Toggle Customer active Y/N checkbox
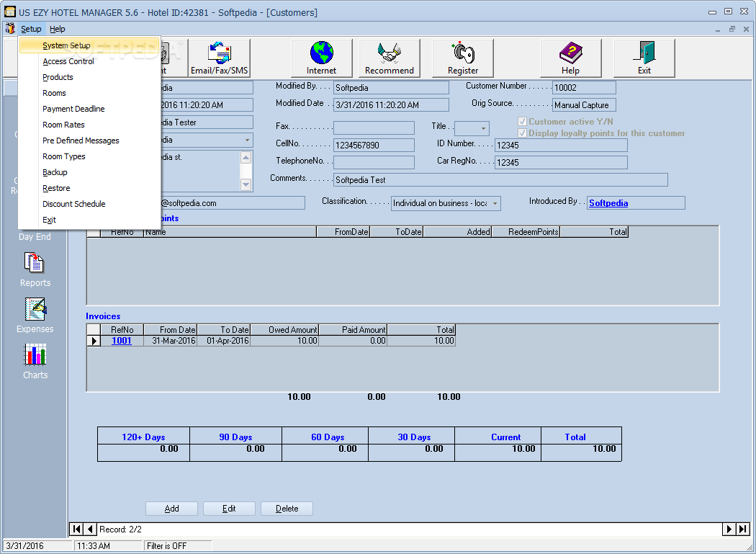Image resolution: width=756 pixels, height=554 pixels. [522, 122]
